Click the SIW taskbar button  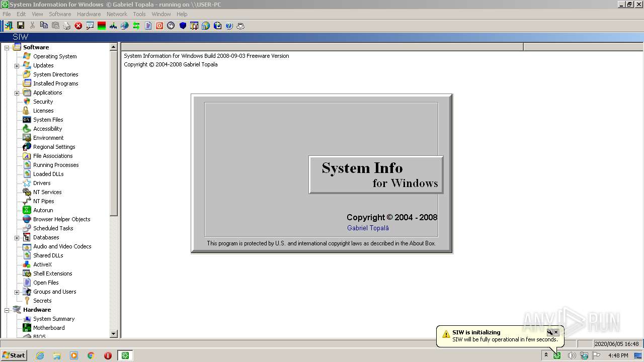(125, 355)
